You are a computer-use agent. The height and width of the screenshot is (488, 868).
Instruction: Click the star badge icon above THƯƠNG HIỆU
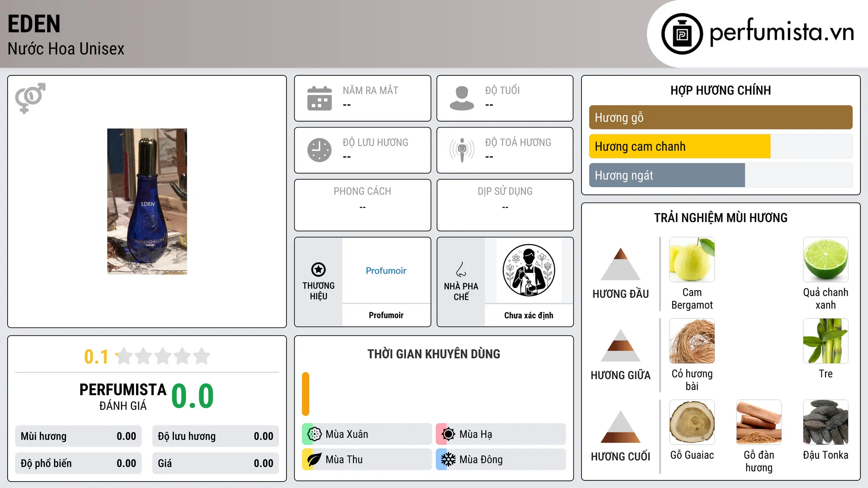318,269
